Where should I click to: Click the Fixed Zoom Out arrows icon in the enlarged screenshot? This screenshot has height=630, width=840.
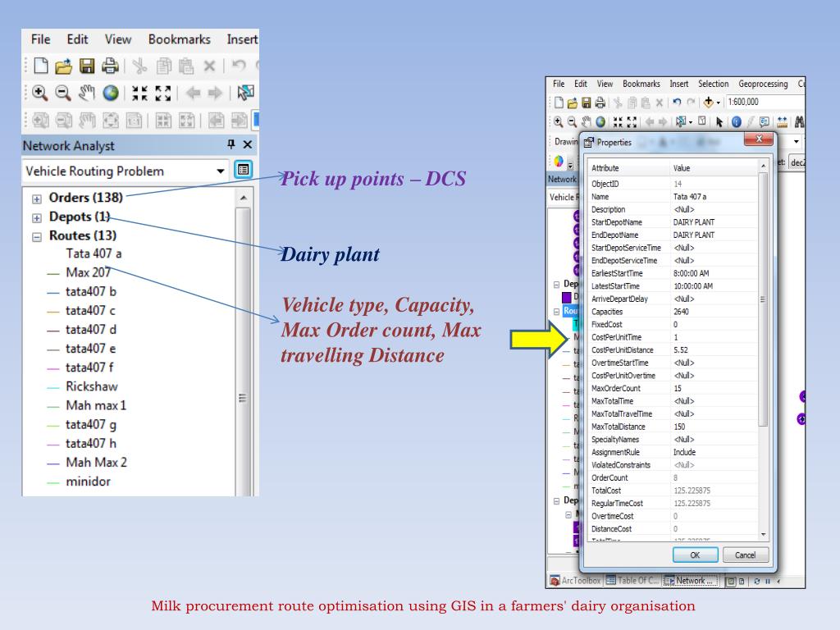click(163, 94)
